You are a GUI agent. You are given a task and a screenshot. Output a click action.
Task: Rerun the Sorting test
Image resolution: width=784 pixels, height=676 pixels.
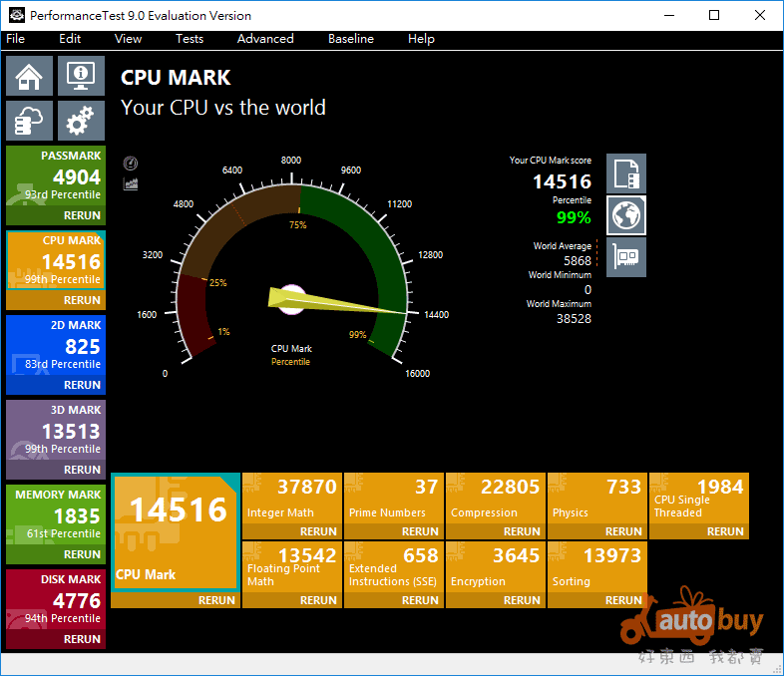[597, 600]
